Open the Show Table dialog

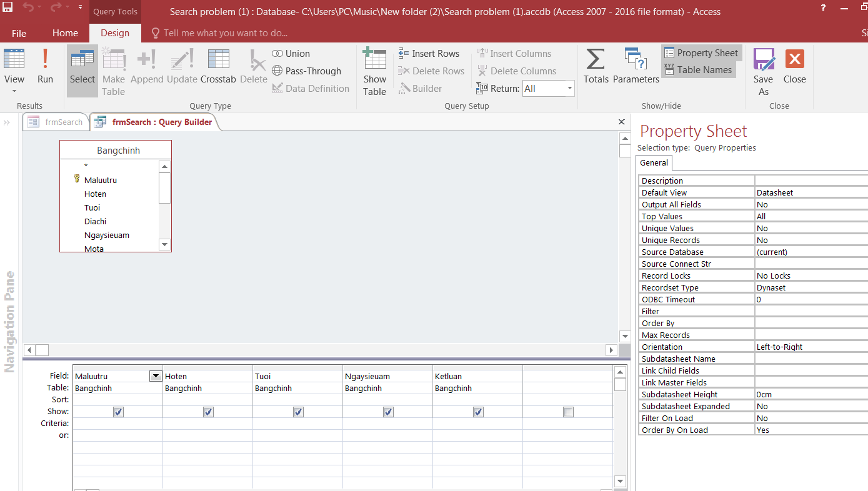click(x=374, y=72)
